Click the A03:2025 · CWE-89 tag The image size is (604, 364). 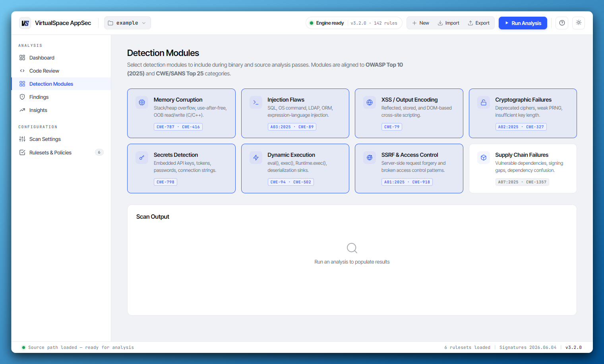[292, 127]
